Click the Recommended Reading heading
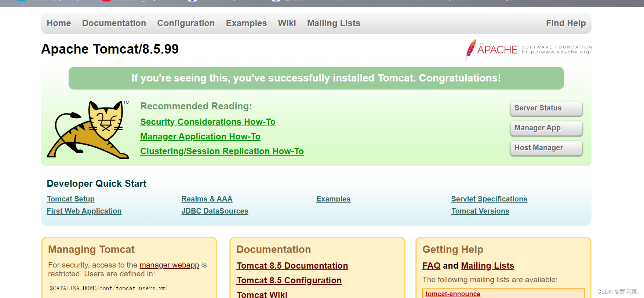 click(x=196, y=106)
